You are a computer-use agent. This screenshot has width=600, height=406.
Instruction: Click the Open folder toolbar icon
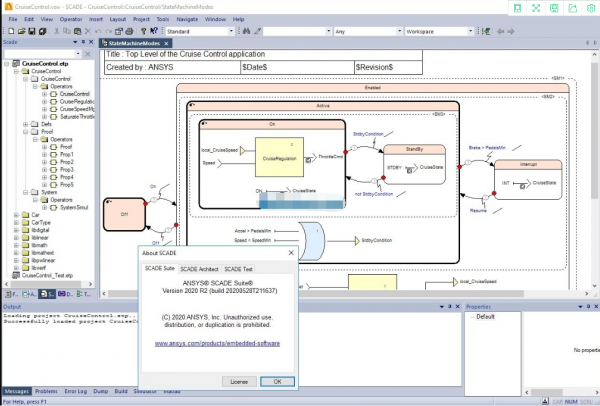(21, 31)
